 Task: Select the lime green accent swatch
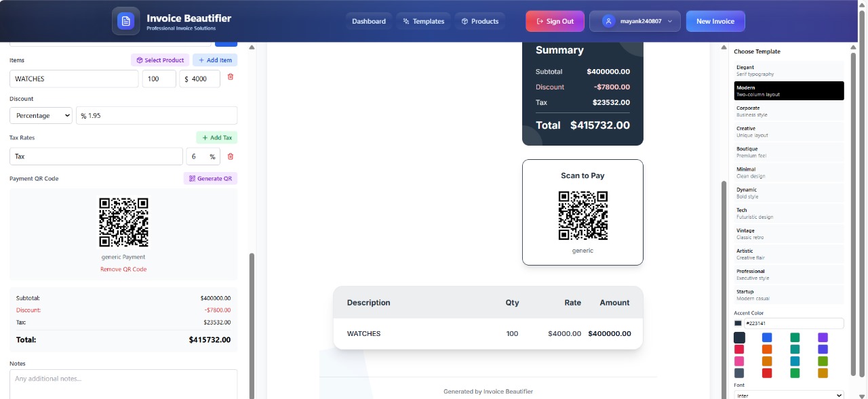coord(823,361)
